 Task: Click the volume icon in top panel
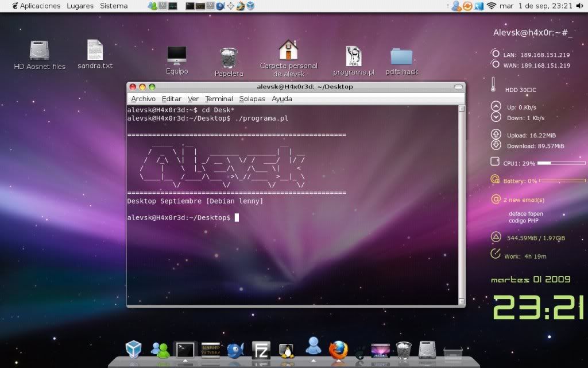tap(479, 6)
